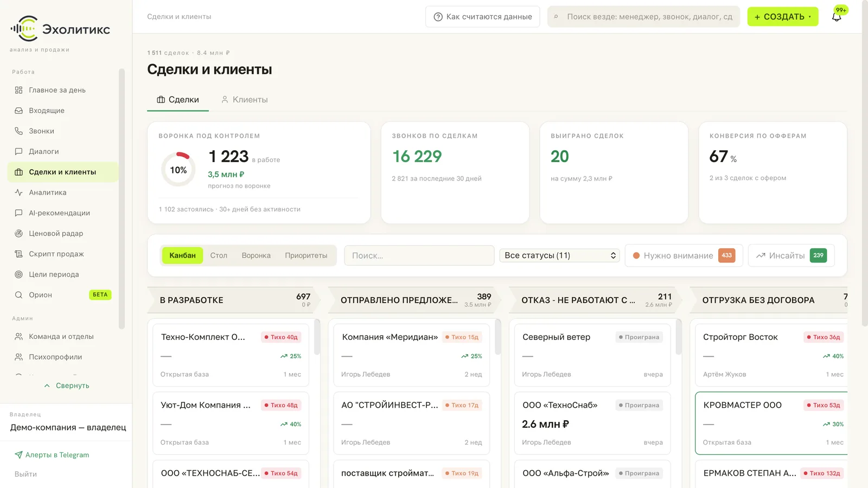Click the Скрипт продаж scroll icon
The image size is (868, 488).
(x=18, y=254)
